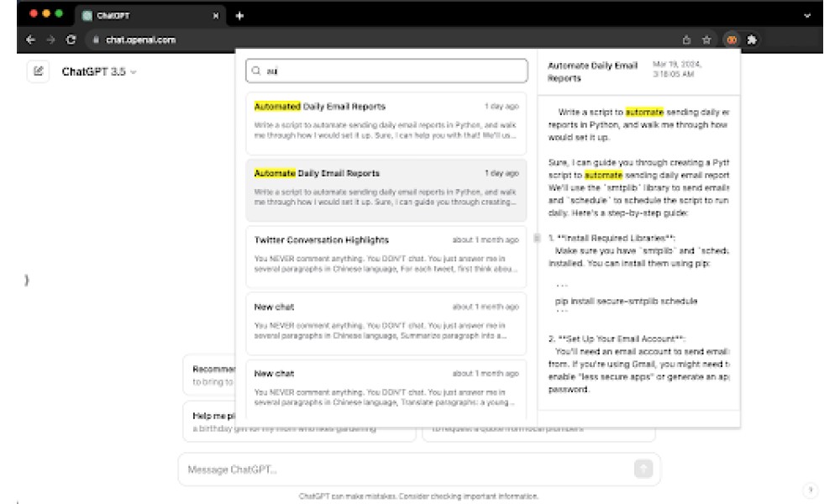Screen dimensions: 840x504
Task: Click the Mar 19, 2024 timestamp in preview
Action: point(676,69)
